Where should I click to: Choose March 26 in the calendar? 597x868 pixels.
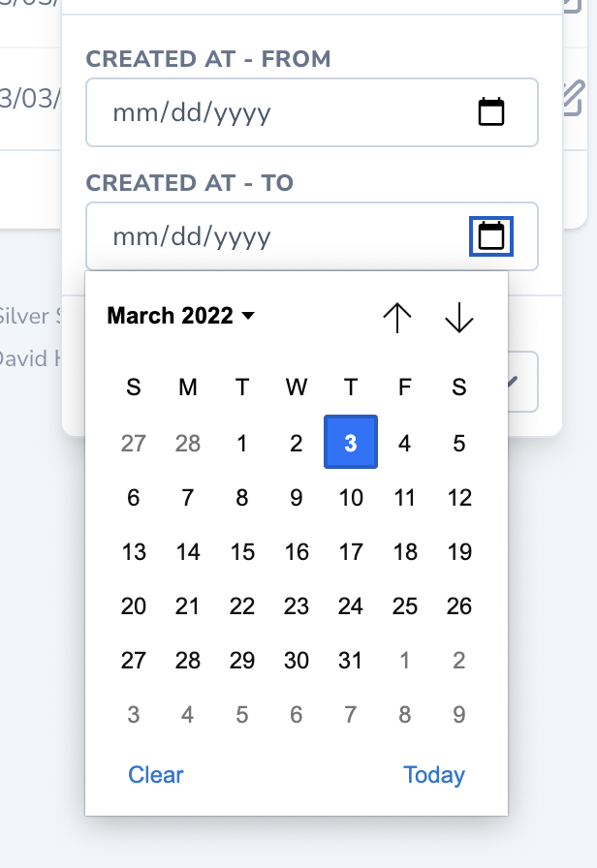(x=459, y=606)
